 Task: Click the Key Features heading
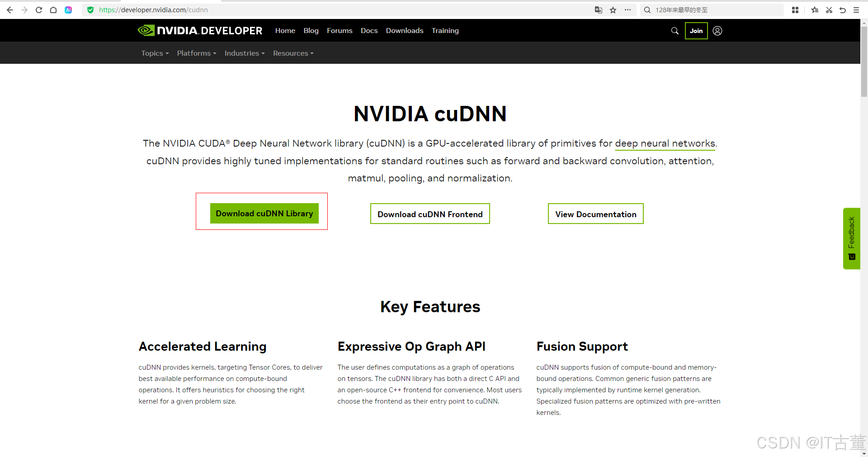(430, 307)
